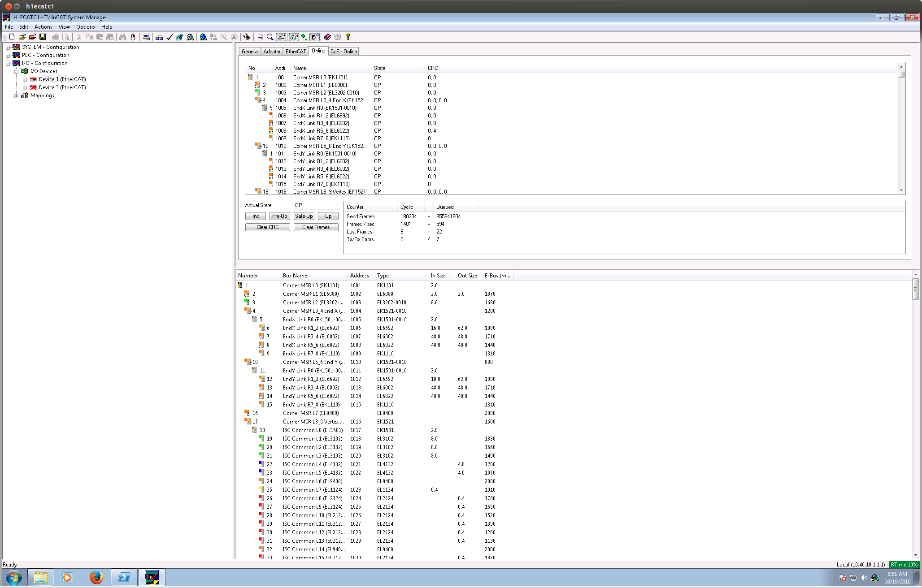
Task: Choose target system via computer icon
Action: click(146, 37)
